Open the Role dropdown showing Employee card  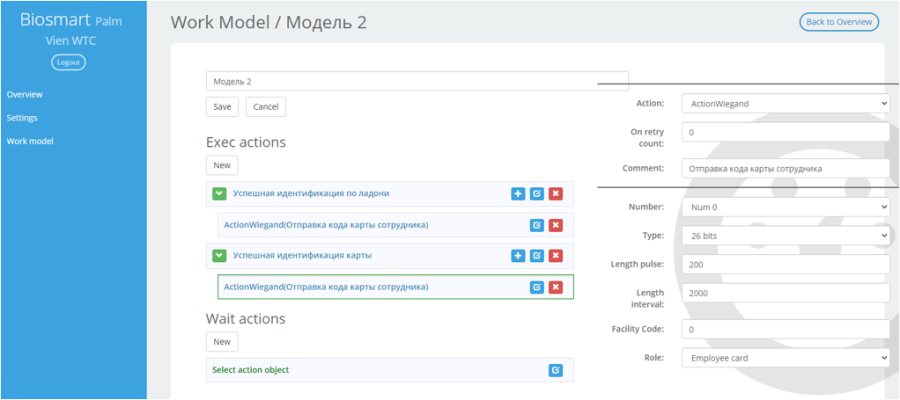click(786, 358)
